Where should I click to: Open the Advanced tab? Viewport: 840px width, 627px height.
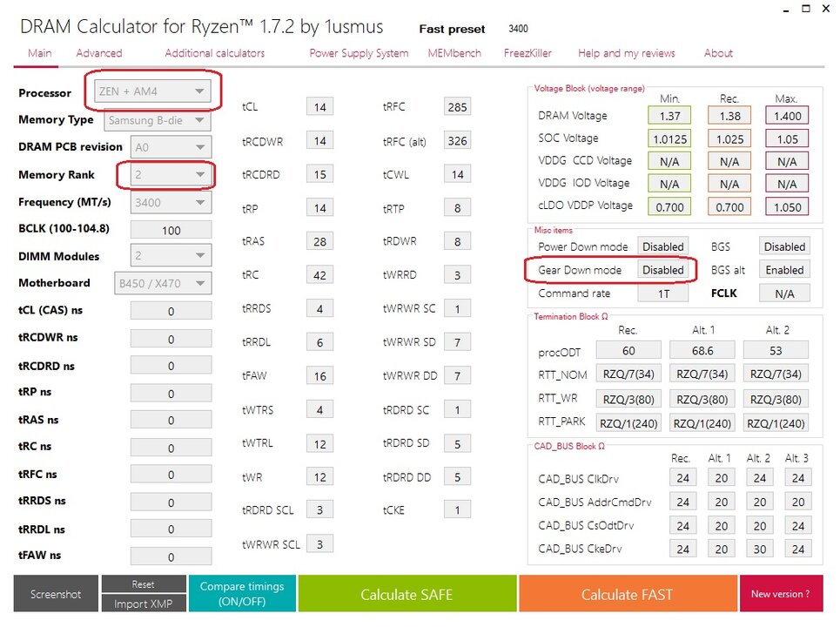tap(99, 53)
